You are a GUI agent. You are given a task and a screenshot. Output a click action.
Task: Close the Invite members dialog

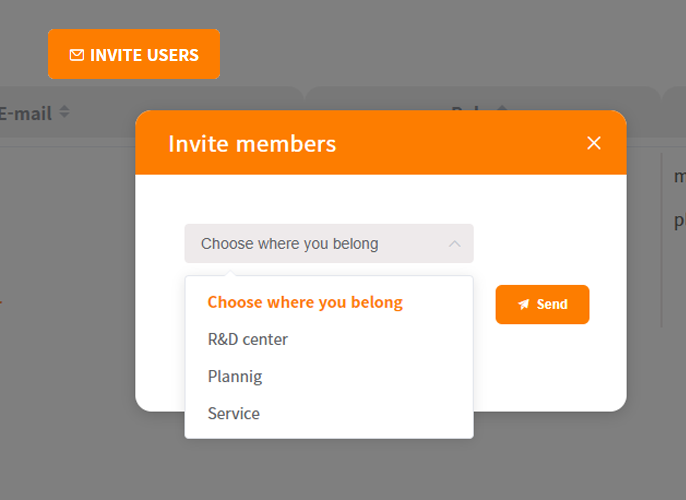tap(594, 143)
